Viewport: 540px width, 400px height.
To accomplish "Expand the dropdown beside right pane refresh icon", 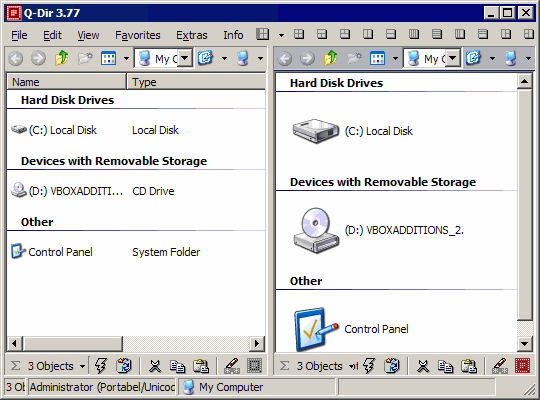I will pos(492,59).
